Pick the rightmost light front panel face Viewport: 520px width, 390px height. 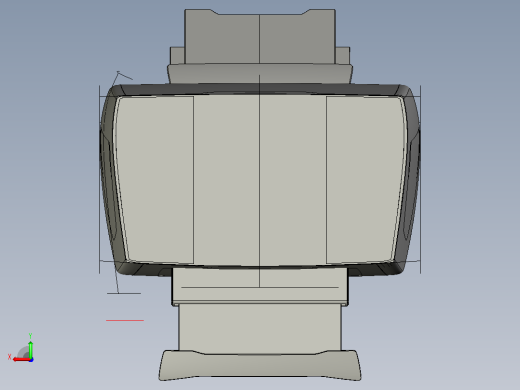(x=365, y=180)
